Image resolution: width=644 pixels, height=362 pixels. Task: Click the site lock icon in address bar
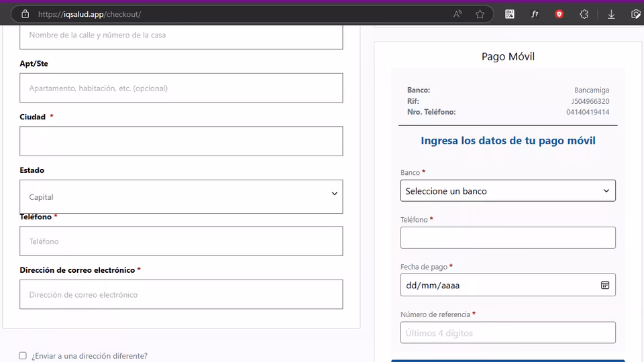tap(25, 14)
